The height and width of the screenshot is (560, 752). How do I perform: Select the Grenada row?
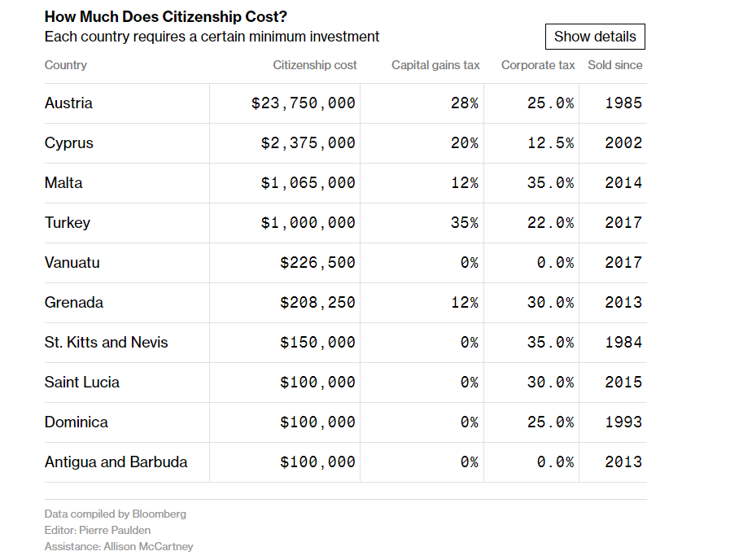click(74, 303)
